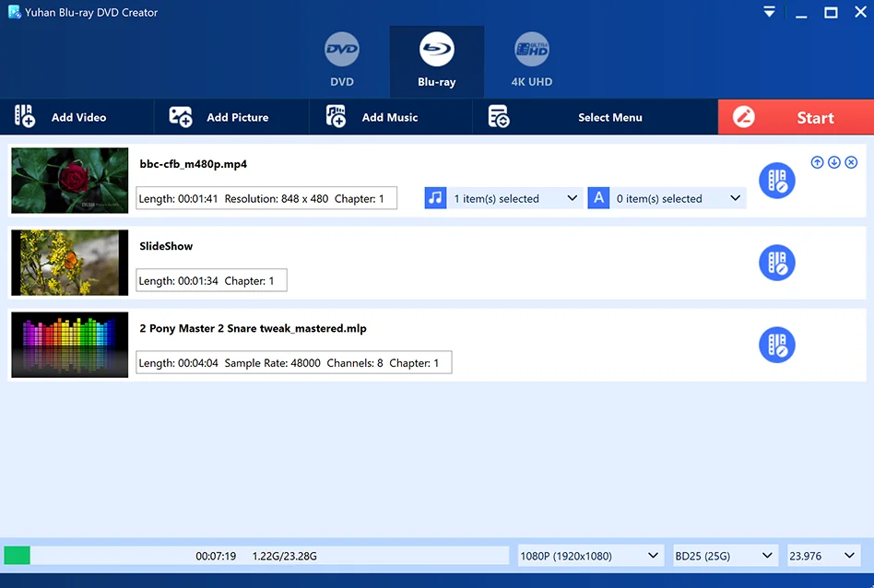Switch to the DVD tab
Viewport: 874px width, 588px height.
pos(342,61)
